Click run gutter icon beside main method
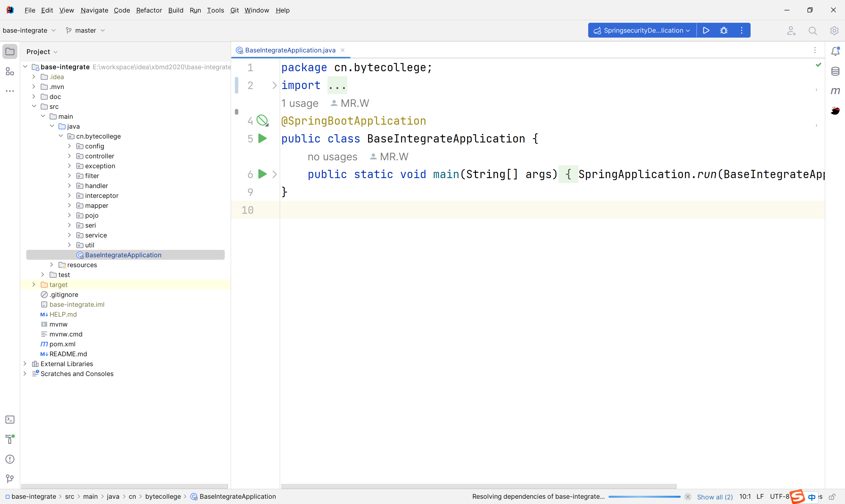This screenshot has width=845, height=504. point(262,174)
